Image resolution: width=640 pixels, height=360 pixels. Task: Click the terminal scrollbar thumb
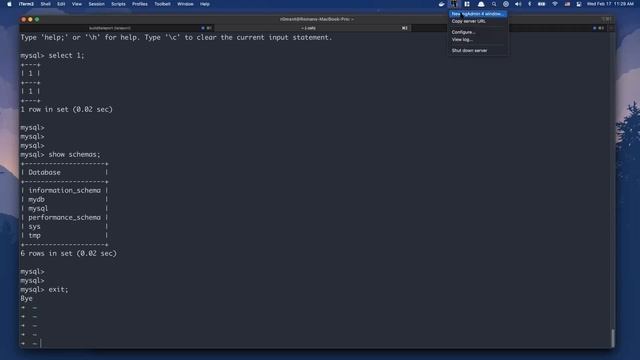[612, 338]
